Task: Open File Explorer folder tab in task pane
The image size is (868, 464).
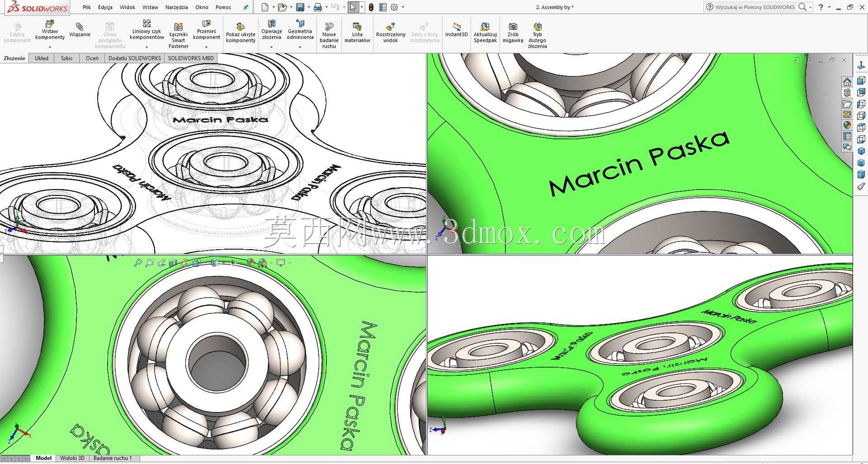Action: (847, 104)
